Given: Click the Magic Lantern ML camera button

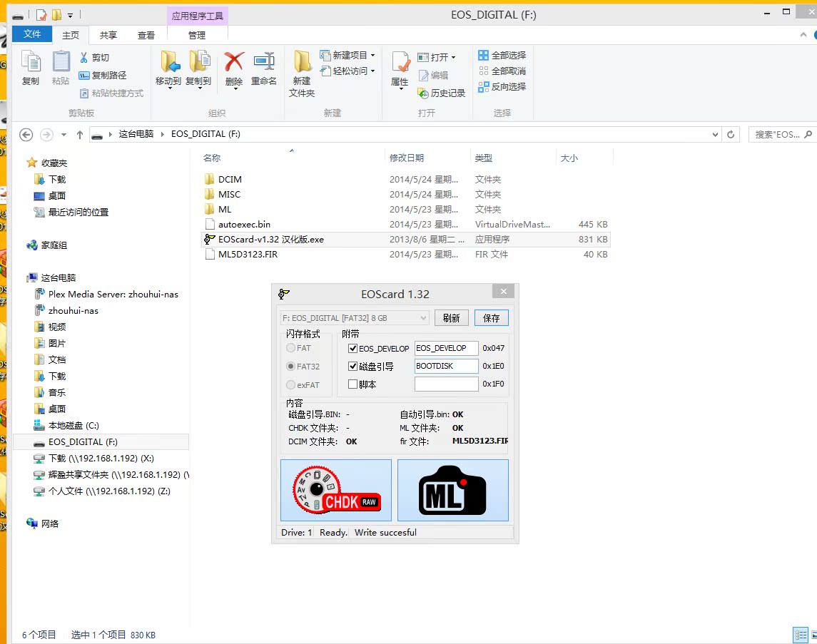Looking at the screenshot, I should coord(453,490).
